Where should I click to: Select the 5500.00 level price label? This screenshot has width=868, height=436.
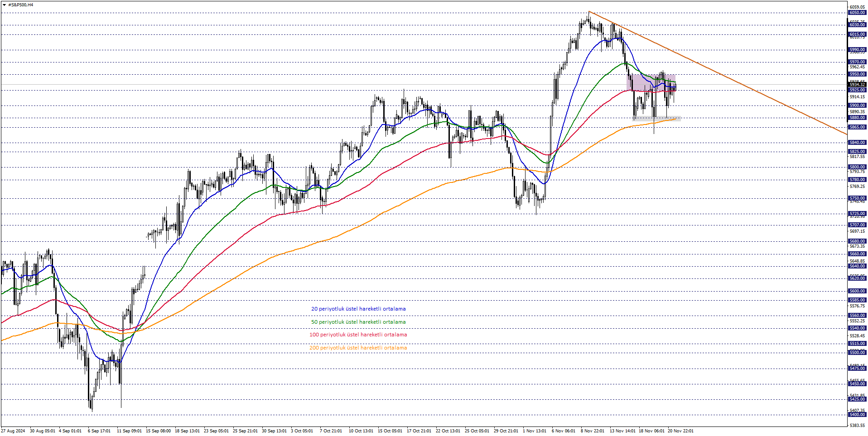click(x=857, y=353)
